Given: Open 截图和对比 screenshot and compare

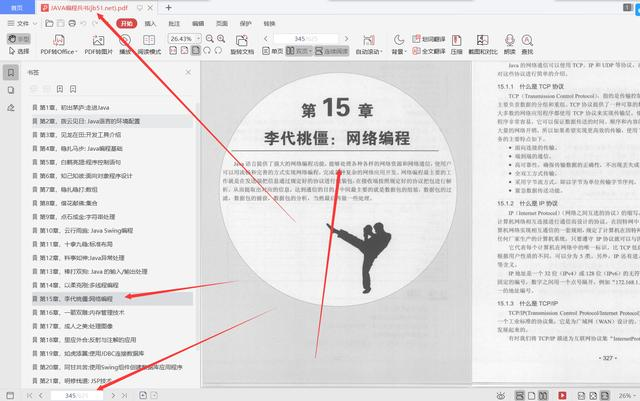Looking at the screenshot, I should click(x=482, y=45).
